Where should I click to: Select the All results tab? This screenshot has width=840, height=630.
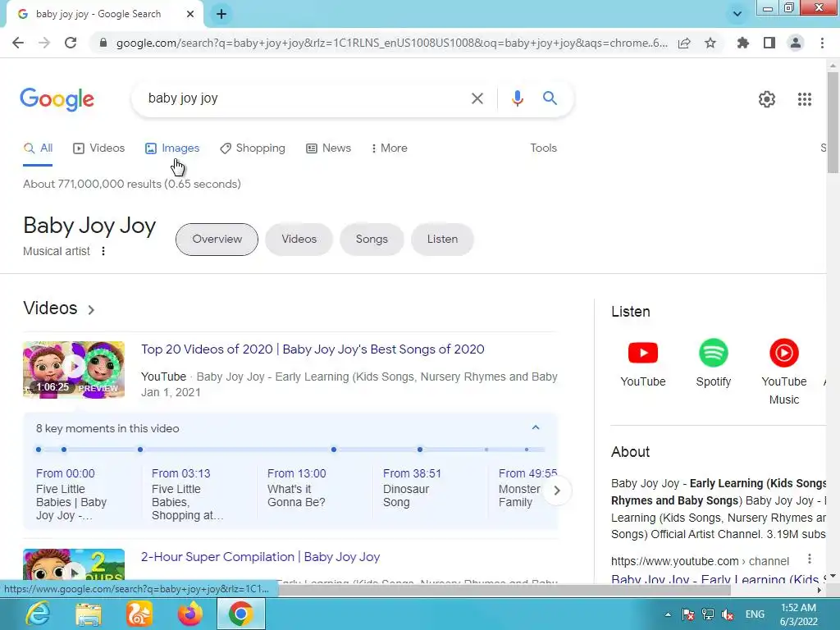pyautogui.click(x=38, y=148)
